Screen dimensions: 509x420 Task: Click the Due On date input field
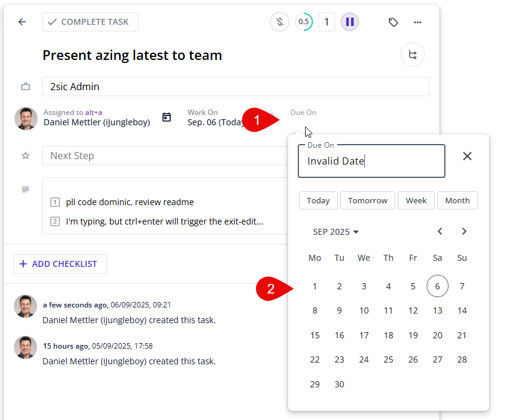click(x=372, y=161)
